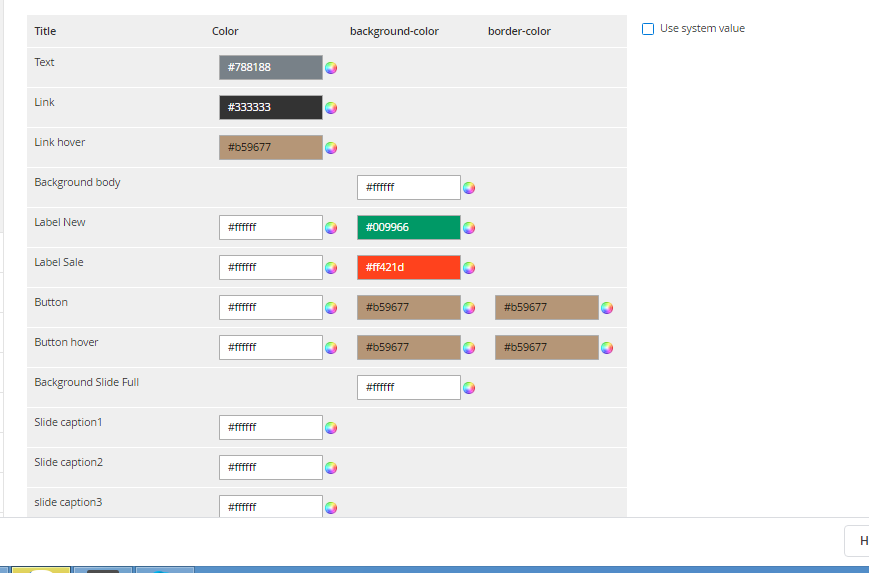Image resolution: width=869 pixels, height=573 pixels.
Task: Open color wheel for Background body background-color
Action: pos(469,188)
